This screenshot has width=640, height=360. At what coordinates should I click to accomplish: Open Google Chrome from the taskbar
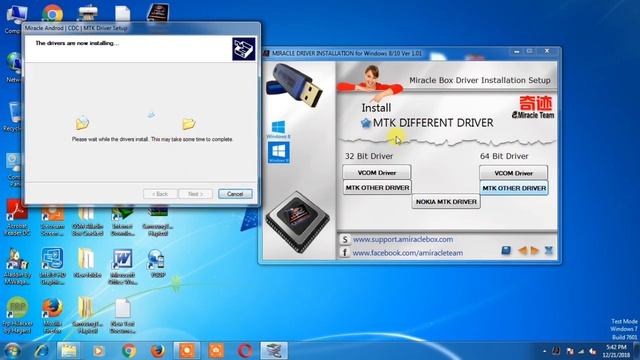129,351
